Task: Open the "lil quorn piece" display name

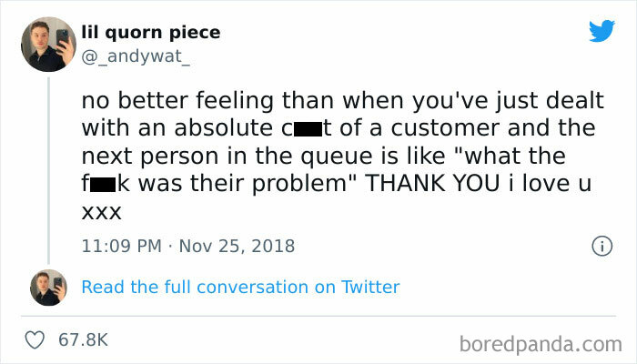Action: 150,33
